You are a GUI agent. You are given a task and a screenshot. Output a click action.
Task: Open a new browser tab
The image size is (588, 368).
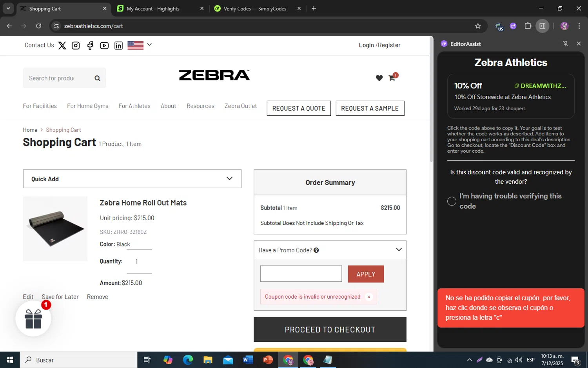pyautogui.click(x=314, y=8)
